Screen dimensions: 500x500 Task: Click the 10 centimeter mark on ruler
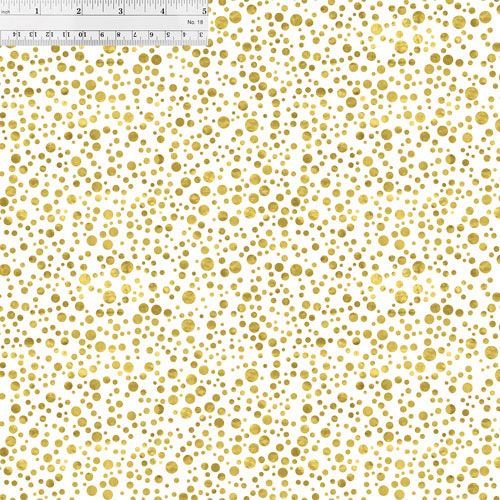coord(82,34)
